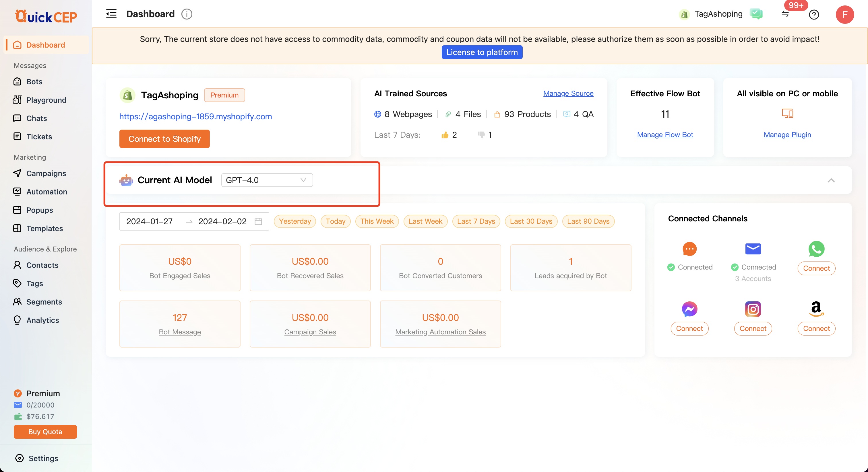Click the PC and mobile devices icon
The width and height of the screenshot is (868, 472).
(x=787, y=114)
